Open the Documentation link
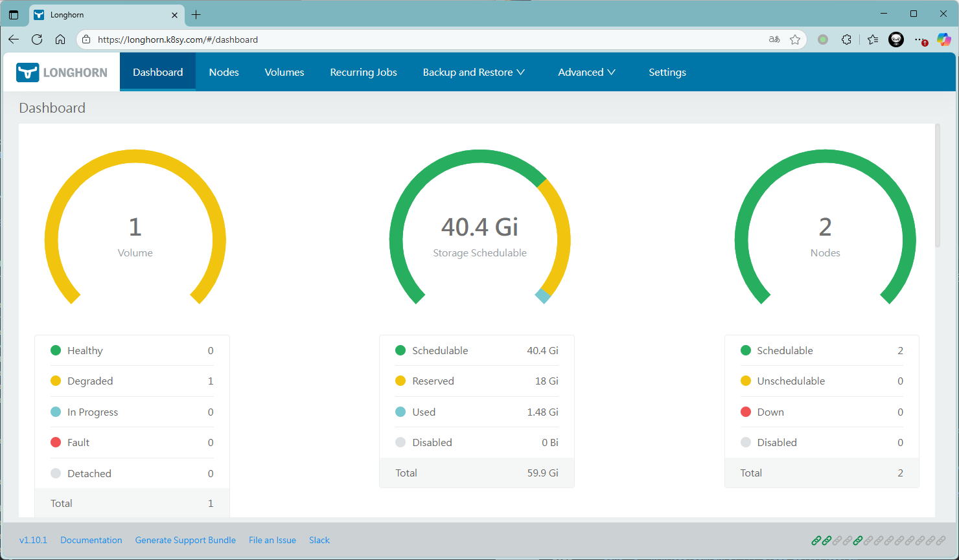The width and height of the screenshot is (959, 560). click(91, 540)
